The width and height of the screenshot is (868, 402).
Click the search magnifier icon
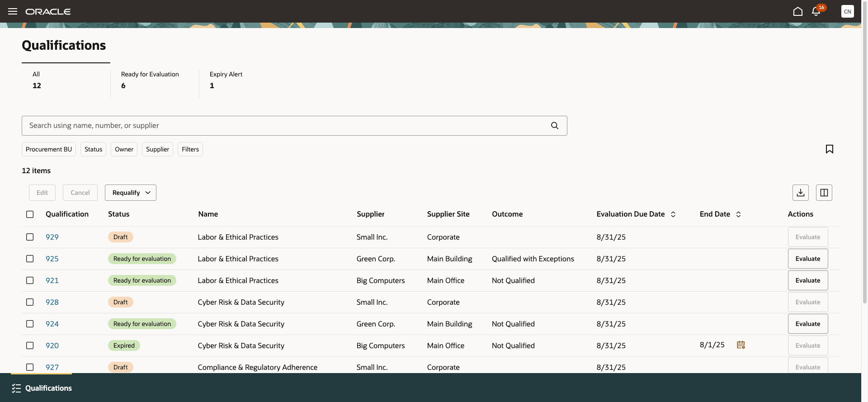pyautogui.click(x=555, y=126)
